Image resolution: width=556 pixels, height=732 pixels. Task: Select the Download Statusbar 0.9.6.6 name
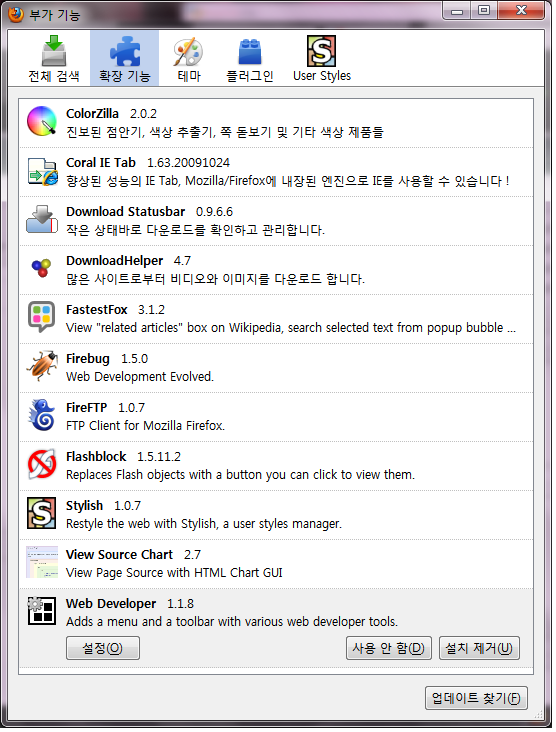pos(149,211)
